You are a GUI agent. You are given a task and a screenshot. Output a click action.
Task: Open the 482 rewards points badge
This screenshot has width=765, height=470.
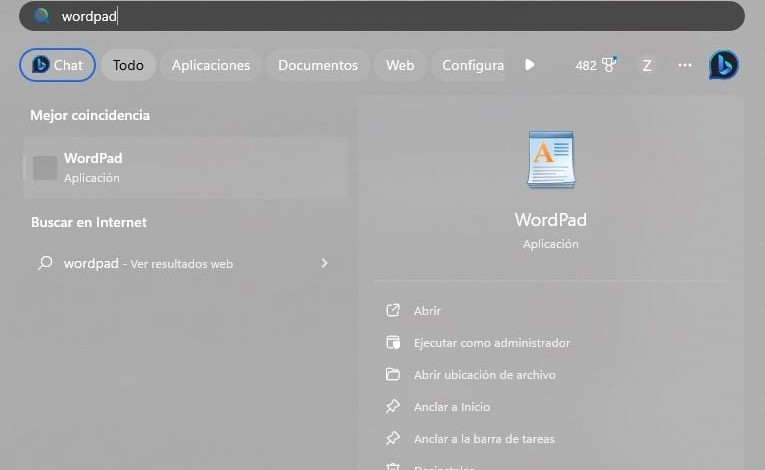596,65
